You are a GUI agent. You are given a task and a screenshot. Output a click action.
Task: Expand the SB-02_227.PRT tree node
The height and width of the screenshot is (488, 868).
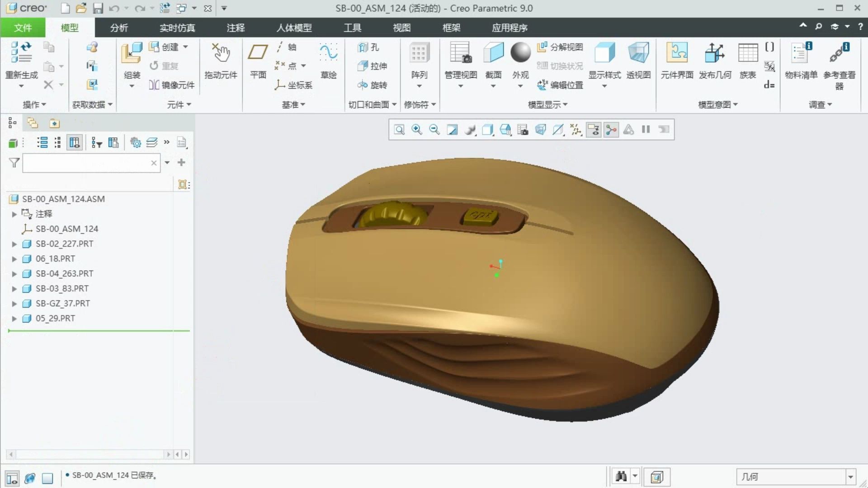(x=14, y=244)
